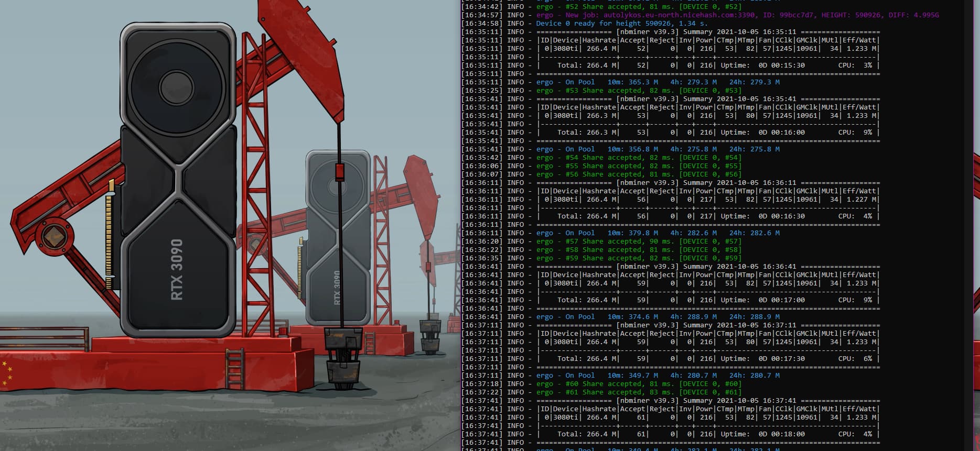Image resolution: width=980 pixels, height=451 pixels.
Task: Click the 'CPU: 4%' value beside Uptime 00:18:00
Action: [x=855, y=434]
